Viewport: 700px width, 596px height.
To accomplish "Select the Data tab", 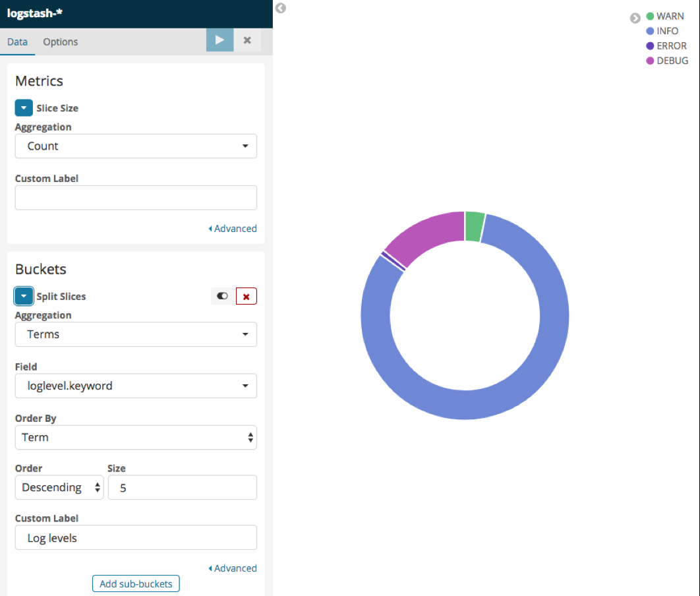I will [x=18, y=42].
